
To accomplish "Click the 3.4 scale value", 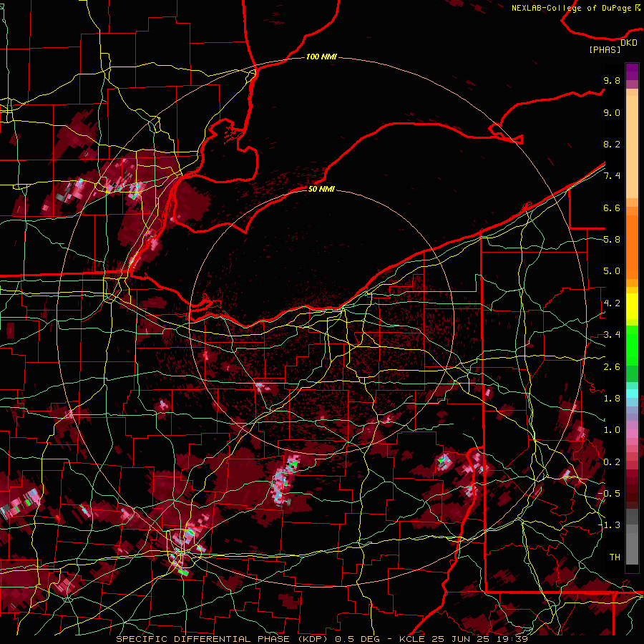I will coord(612,335).
